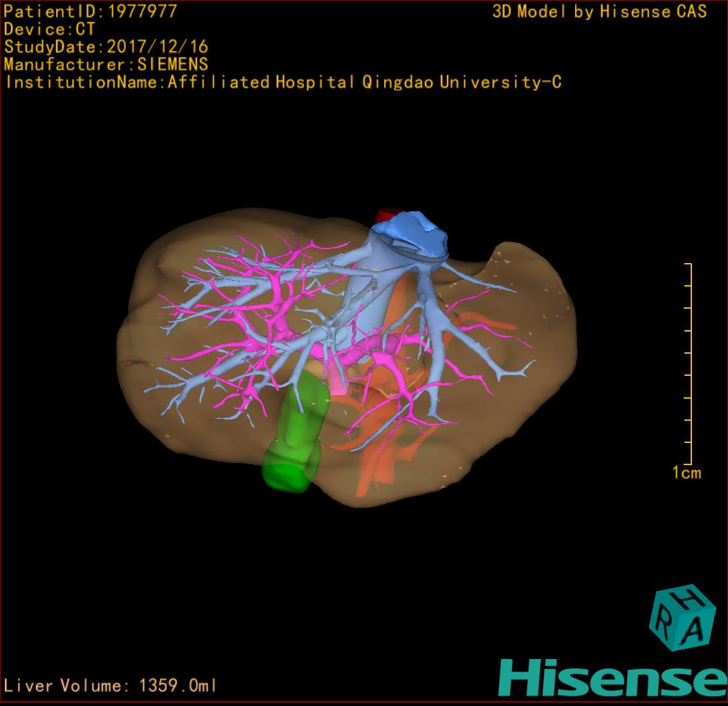
Task: Click the orientation cube's H face
Action: point(688,598)
